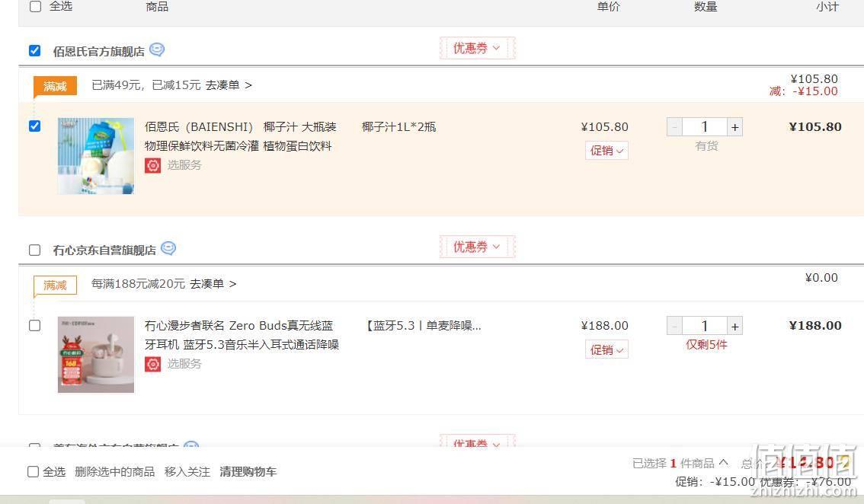Image resolution: width=864 pixels, height=504 pixels.
Task: Open 去凑单 link in 已满49元 promotion
Action: (229, 85)
